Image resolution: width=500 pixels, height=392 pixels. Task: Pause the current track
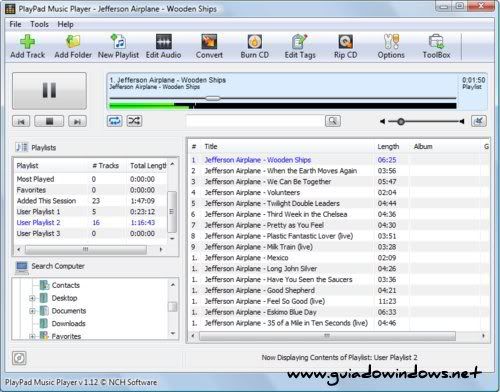point(49,91)
